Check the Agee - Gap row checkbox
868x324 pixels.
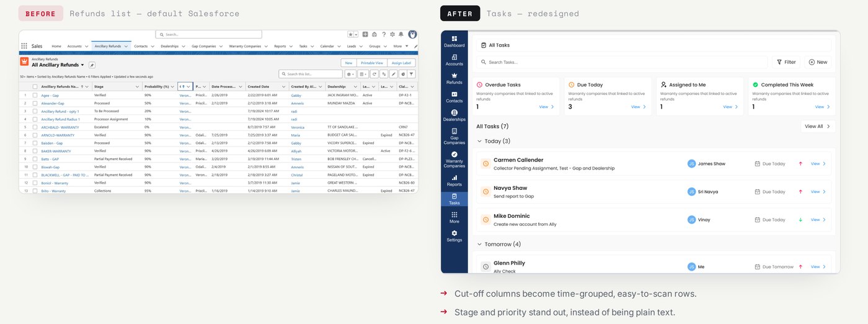(x=35, y=96)
